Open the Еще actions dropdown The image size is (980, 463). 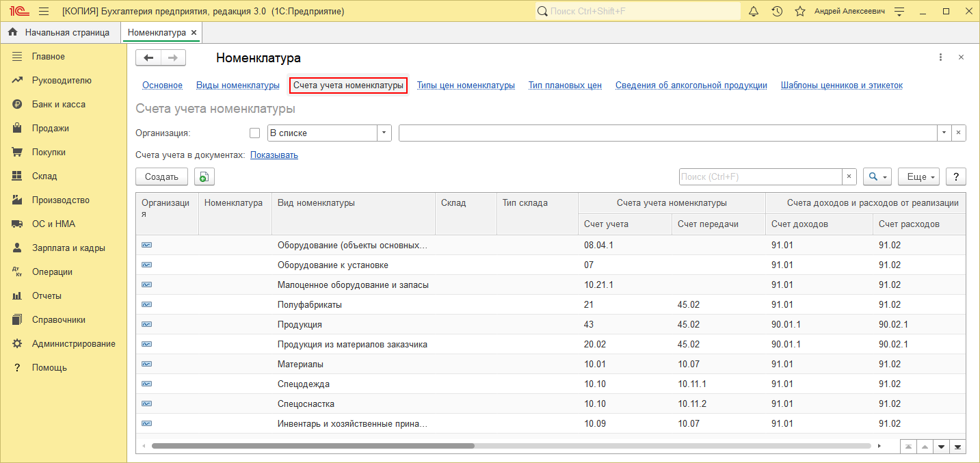918,177
